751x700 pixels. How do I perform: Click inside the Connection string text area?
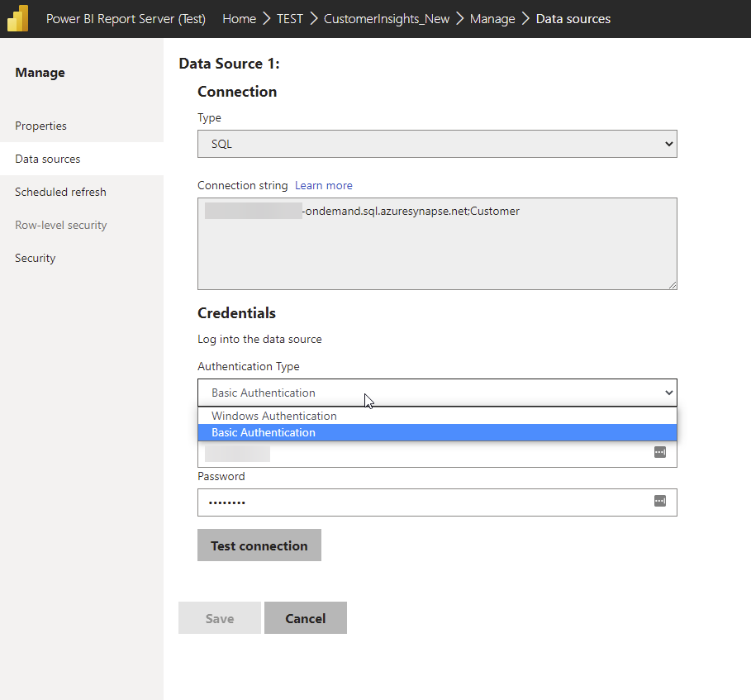point(437,244)
